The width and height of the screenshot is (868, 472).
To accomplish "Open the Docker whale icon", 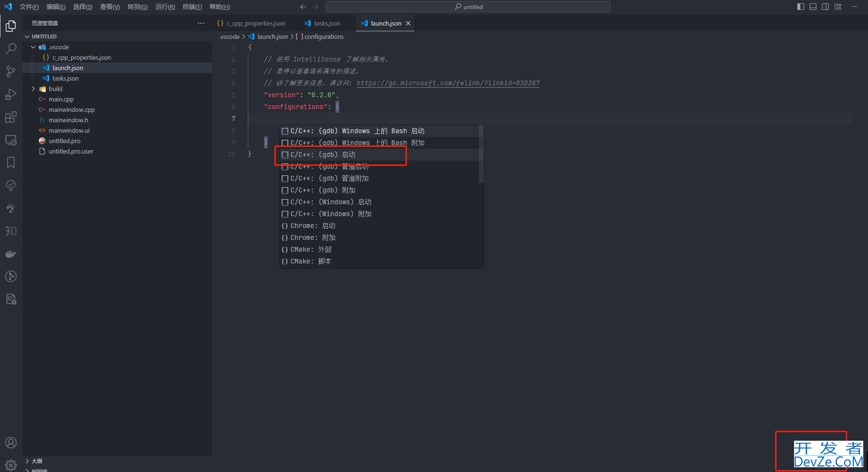I will (11, 254).
